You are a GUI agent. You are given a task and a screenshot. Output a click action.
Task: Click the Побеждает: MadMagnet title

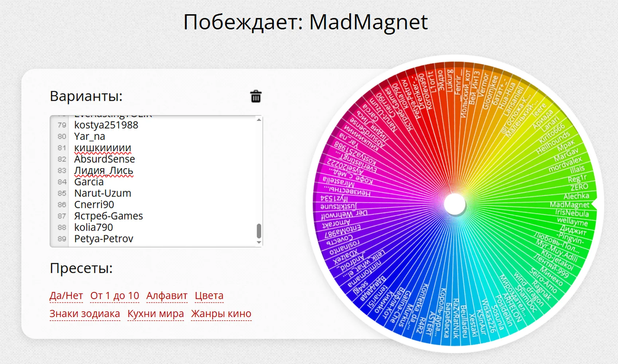305,22
